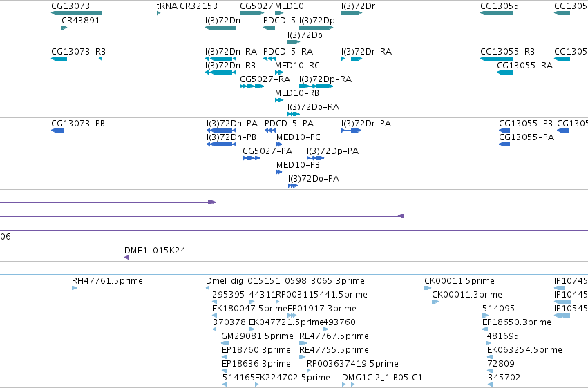Click the CG13073 gene label
This screenshot has height=388, width=588.
[70, 6]
